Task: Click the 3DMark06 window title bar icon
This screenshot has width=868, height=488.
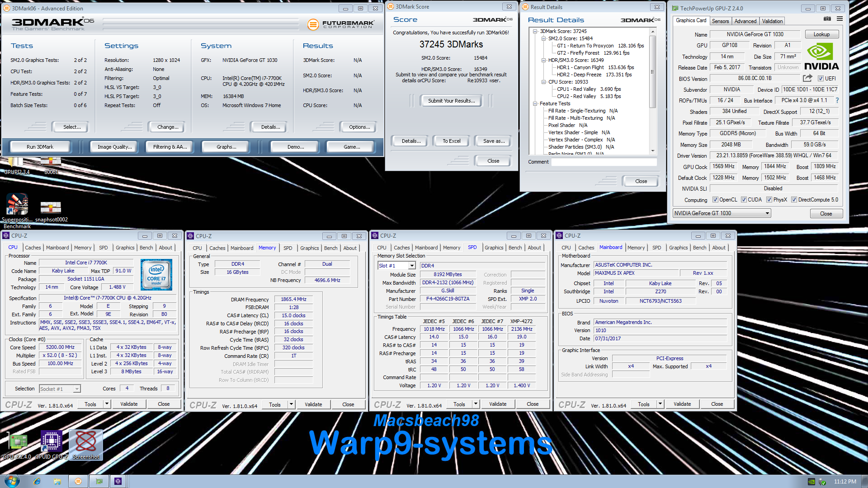Action: [x=7, y=8]
